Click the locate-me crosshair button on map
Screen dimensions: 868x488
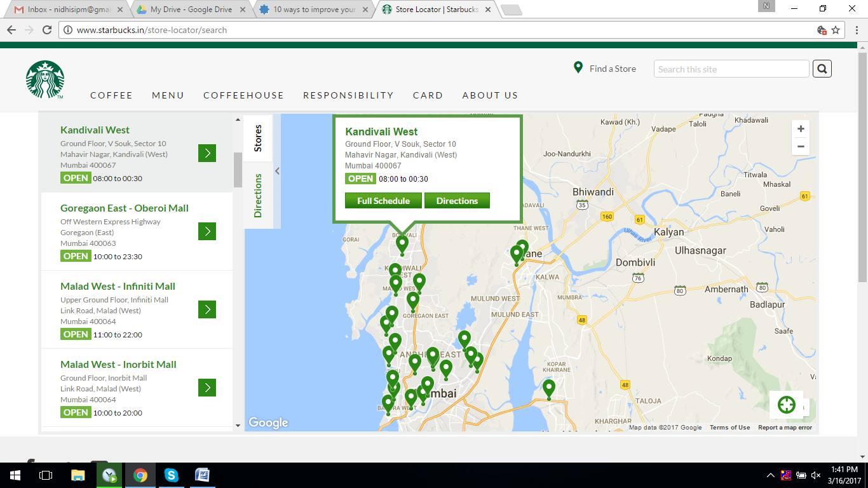click(x=787, y=404)
